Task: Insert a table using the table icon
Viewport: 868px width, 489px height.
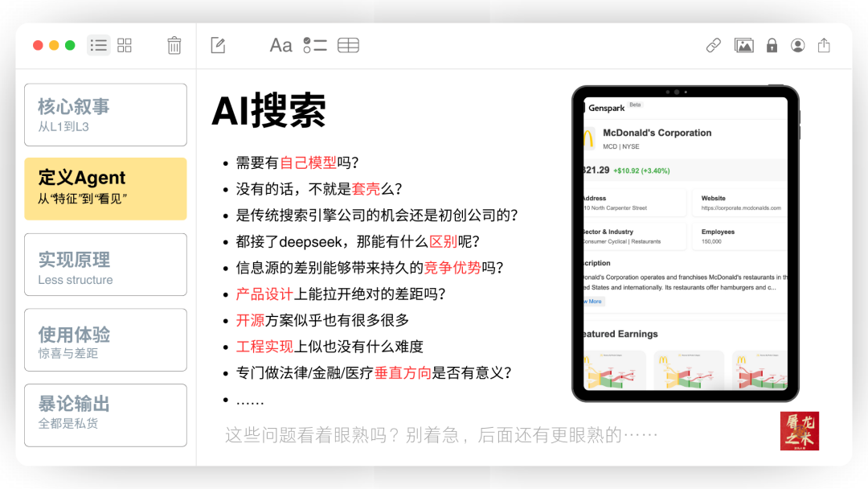Action: (348, 45)
